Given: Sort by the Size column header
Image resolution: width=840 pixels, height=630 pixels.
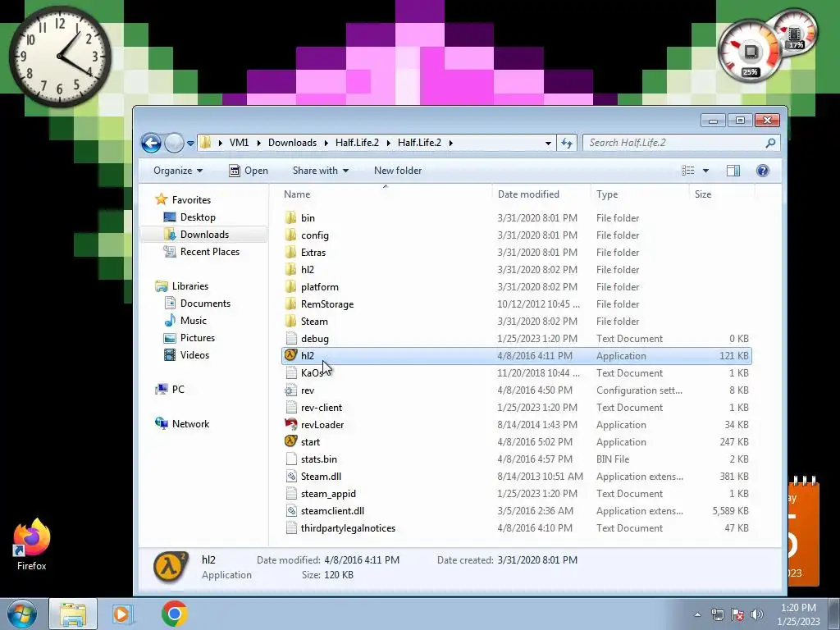Looking at the screenshot, I should (703, 194).
